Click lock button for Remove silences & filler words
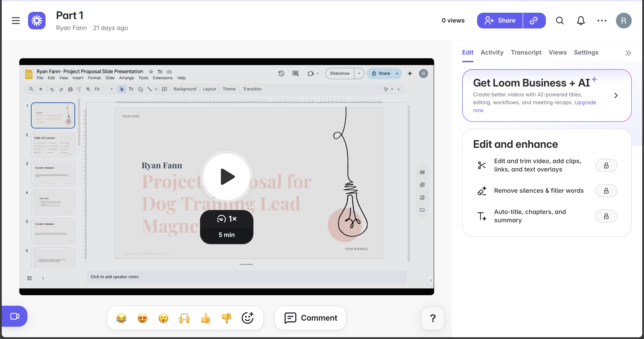The height and width of the screenshot is (339, 644). tap(606, 191)
